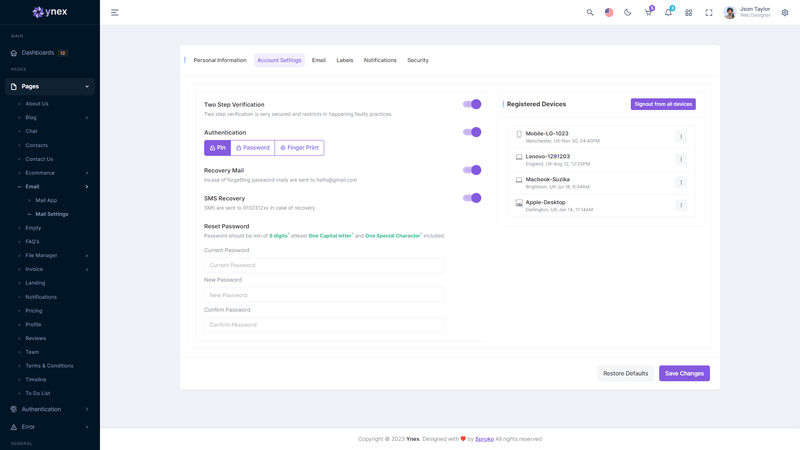Open notifications bell icon
Viewport: 800px width, 450px height.
pos(668,13)
